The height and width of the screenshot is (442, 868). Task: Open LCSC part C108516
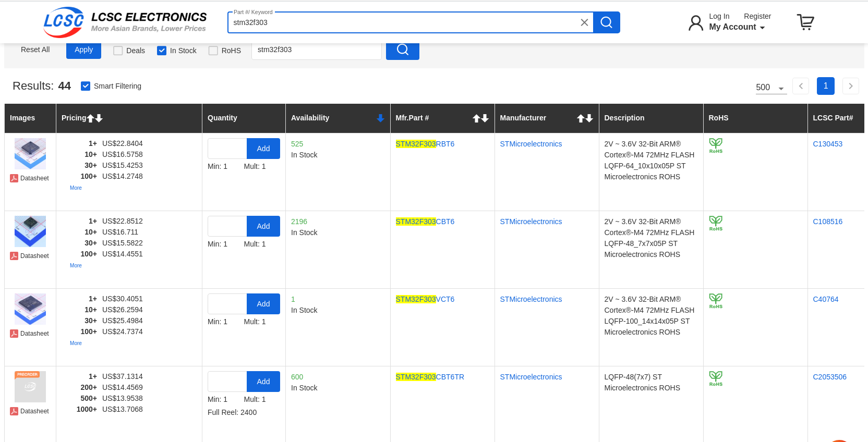pos(827,222)
